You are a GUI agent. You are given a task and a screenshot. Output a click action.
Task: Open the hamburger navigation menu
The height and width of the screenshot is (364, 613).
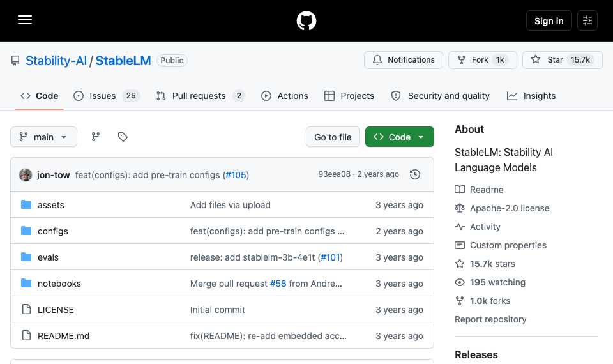[x=25, y=20]
